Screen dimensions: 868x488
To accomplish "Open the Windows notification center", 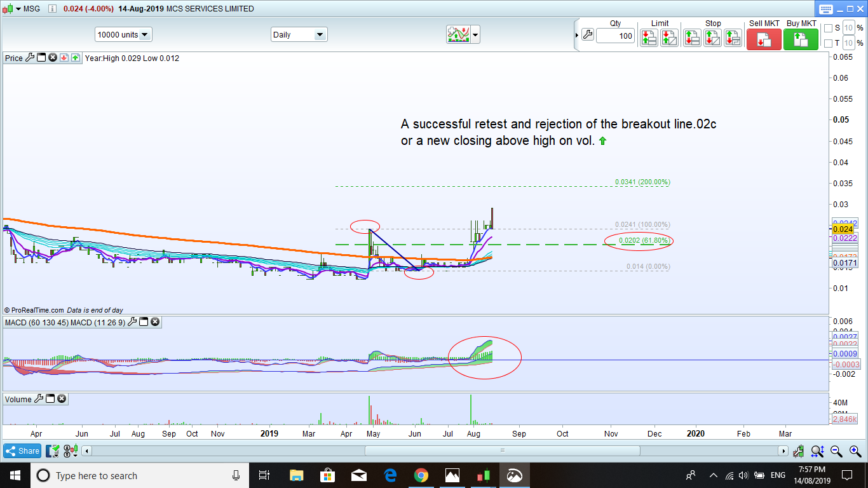I will point(847,475).
